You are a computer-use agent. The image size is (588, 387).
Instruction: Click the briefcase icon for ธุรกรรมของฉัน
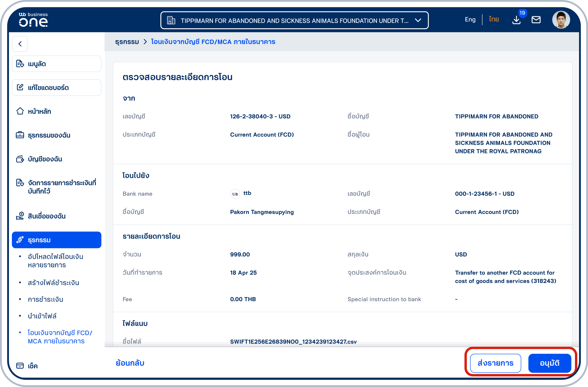[20, 135]
